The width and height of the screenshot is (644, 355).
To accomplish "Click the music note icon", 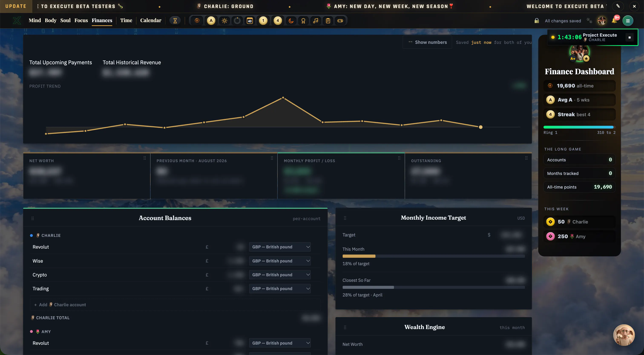I will click(x=315, y=21).
